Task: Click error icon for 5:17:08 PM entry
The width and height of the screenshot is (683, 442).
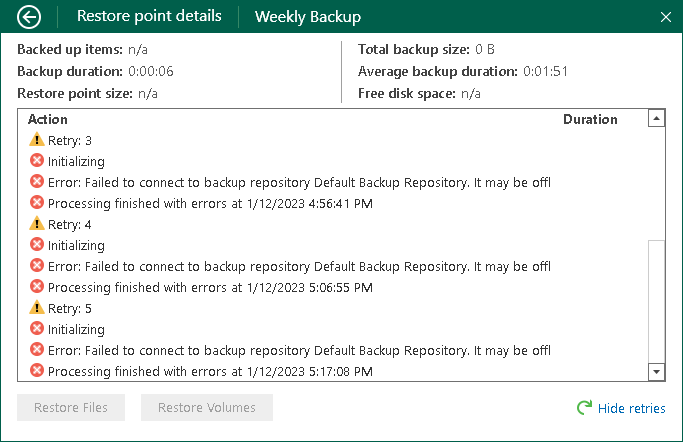Action: point(37,371)
